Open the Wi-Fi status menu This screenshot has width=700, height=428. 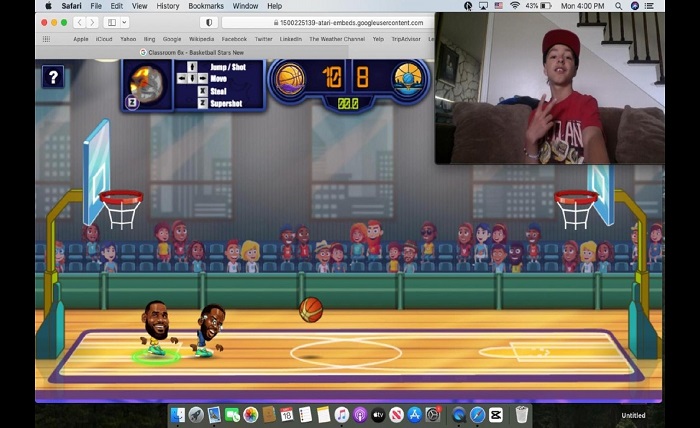pyautogui.click(x=515, y=6)
